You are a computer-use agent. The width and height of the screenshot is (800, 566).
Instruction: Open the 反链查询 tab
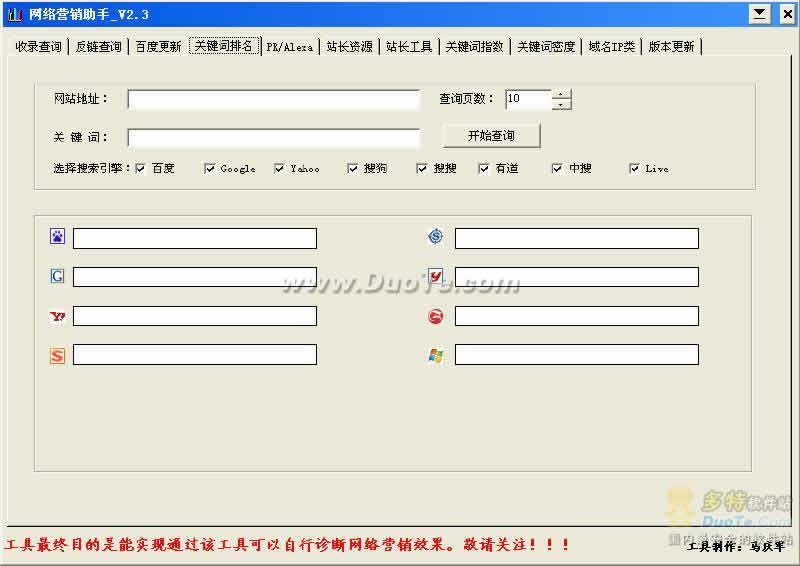pos(98,47)
